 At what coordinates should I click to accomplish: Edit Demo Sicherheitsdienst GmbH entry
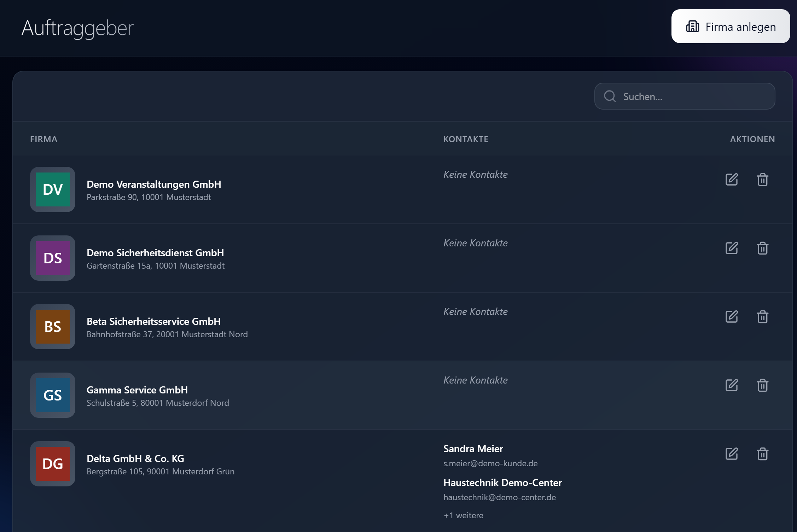[x=732, y=248]
